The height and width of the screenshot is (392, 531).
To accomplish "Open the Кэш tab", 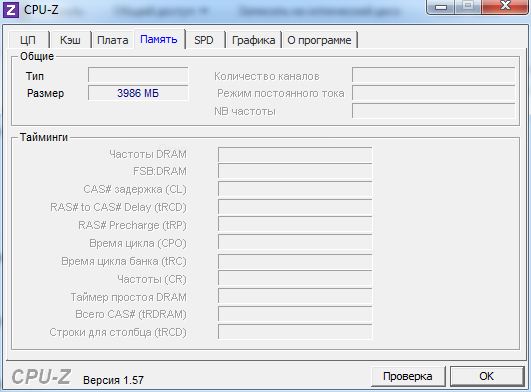I will 70,40.
